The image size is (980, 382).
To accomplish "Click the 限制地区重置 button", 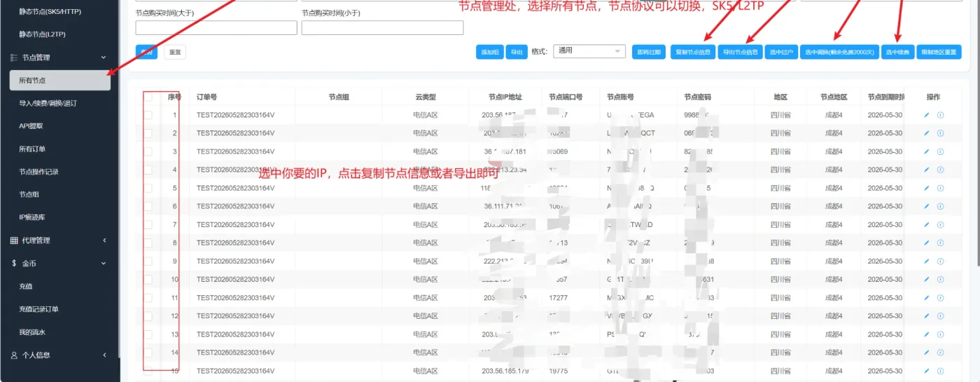I will pyautogui.click(x=939, y=52).
